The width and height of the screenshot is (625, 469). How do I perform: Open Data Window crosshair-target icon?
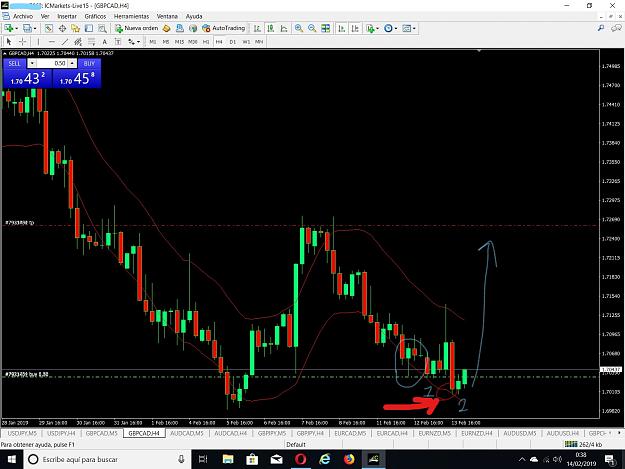(x=62, y=28)
